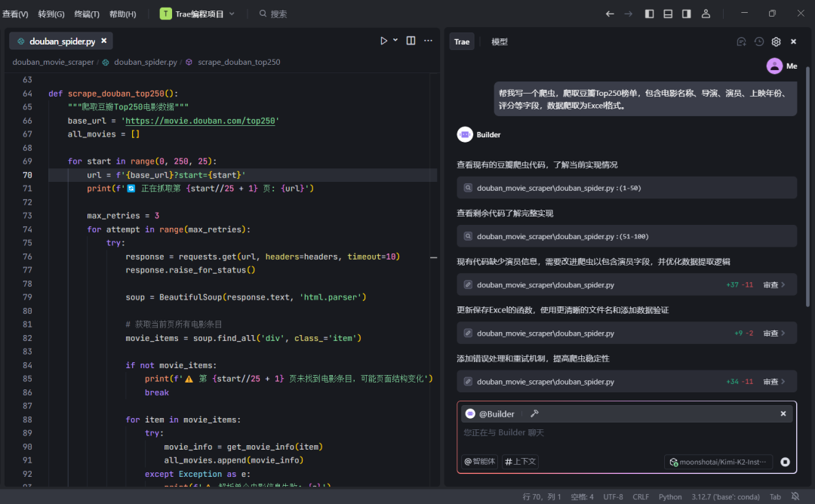Screen dimensions: 815x504
Task: Toggle AI side panel layout icon
Action: click(687, 14)
